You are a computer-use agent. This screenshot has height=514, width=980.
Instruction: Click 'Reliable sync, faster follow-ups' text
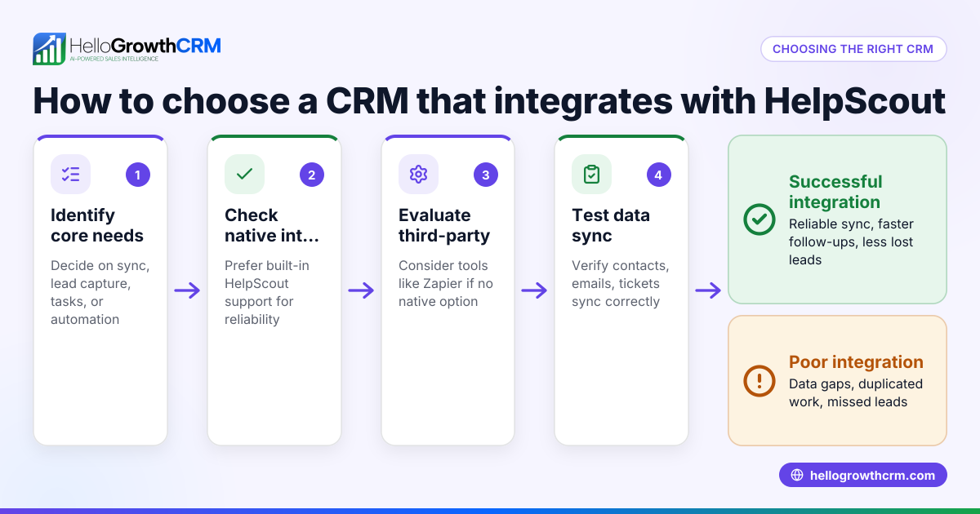pyautogui.click(x=851, y=241)
